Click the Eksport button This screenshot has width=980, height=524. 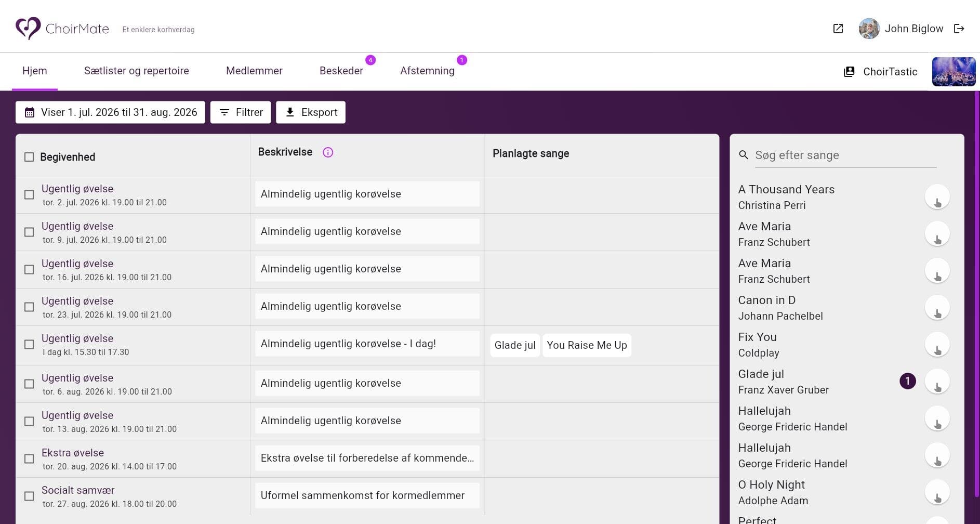point(311,112)
